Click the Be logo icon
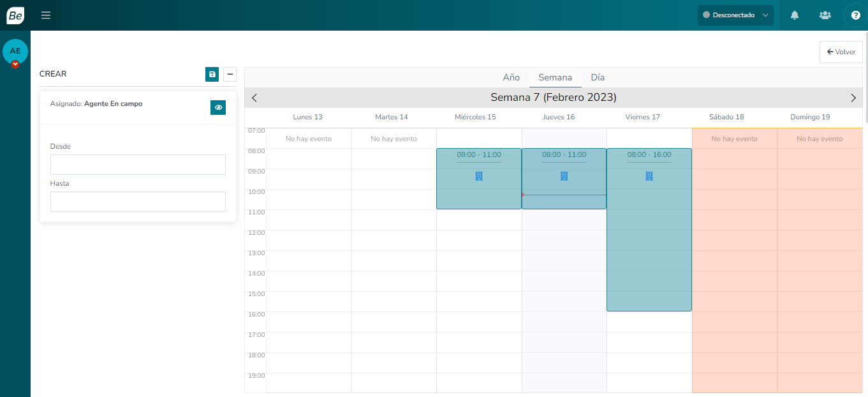 point(15,15)
